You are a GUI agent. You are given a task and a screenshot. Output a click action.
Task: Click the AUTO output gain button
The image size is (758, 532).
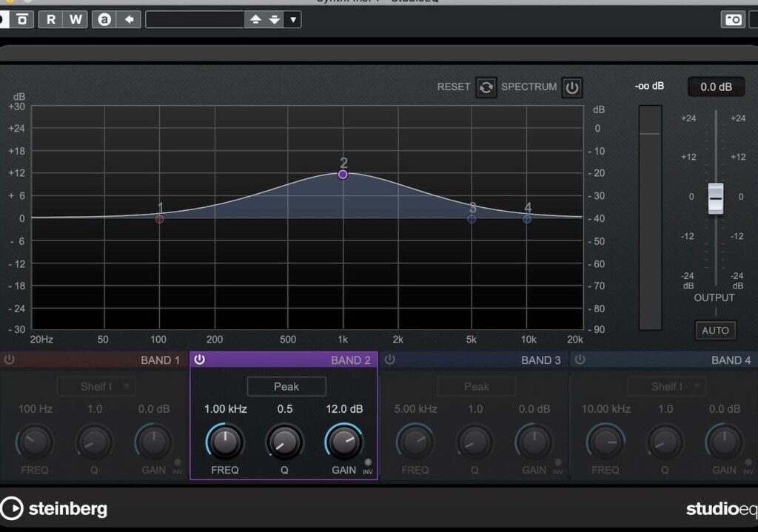pyautogui.click(x=716, y=331)
